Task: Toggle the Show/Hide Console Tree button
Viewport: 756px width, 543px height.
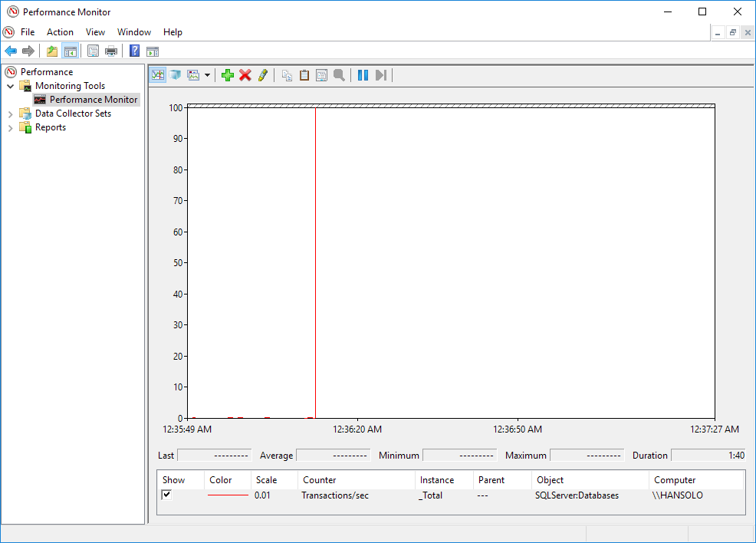Action: [70, 51]
